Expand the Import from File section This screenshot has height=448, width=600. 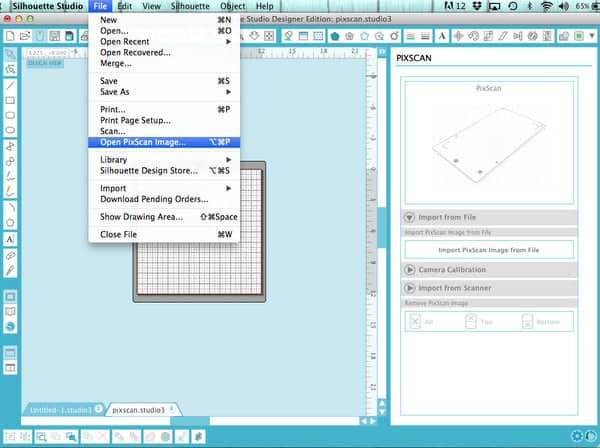click(489, 217)
